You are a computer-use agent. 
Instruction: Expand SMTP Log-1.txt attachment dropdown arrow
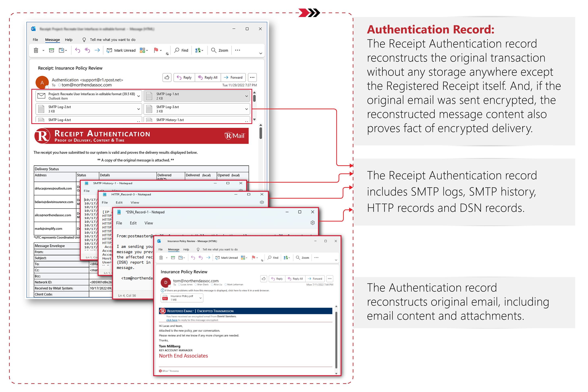click(x=246, y=96)
